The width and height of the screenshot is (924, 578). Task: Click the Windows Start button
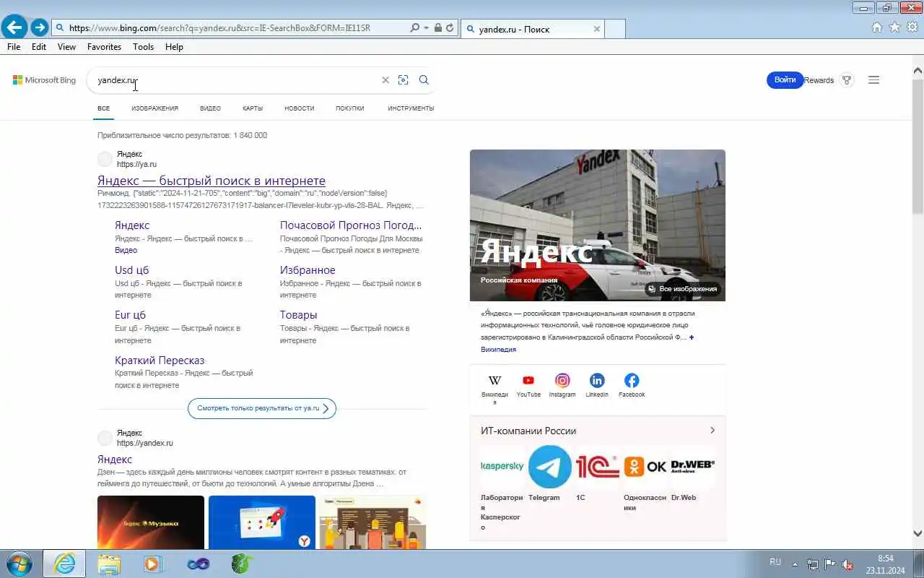[19, 564]
